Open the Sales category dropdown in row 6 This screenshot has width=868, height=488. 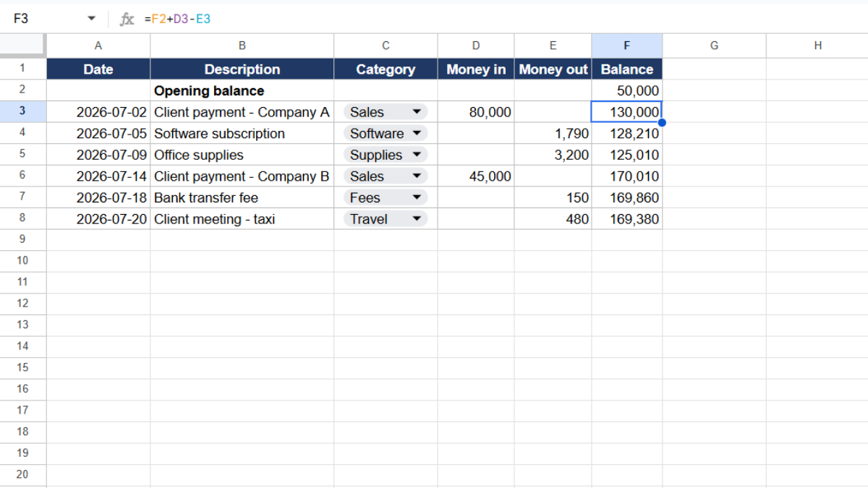click(x=417, y=176)
